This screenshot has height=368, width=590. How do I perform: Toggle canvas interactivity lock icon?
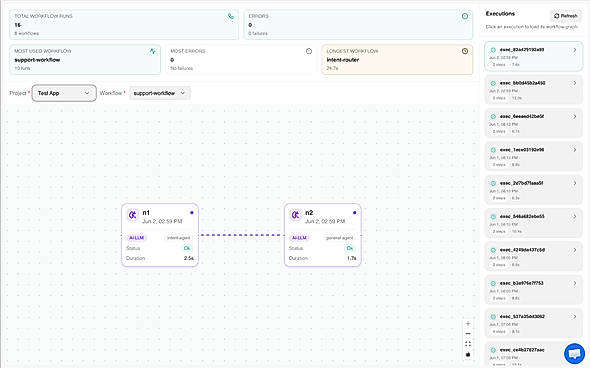click(468, 354)
